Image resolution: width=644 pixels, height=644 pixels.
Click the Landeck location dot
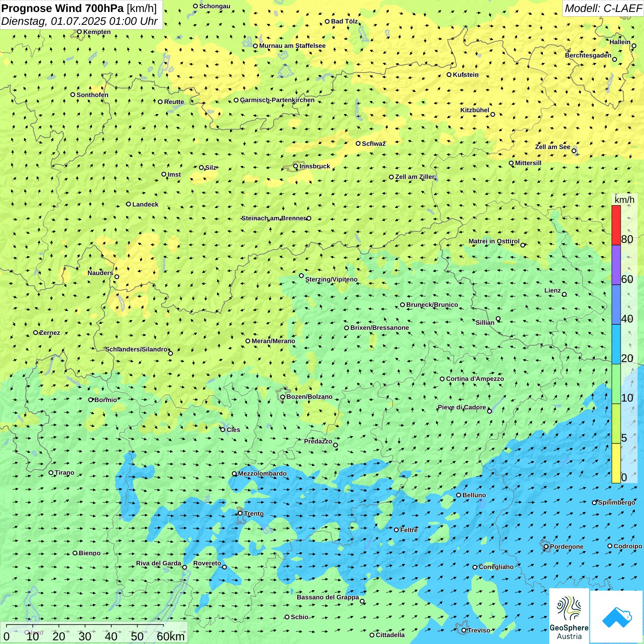(128, 204)
